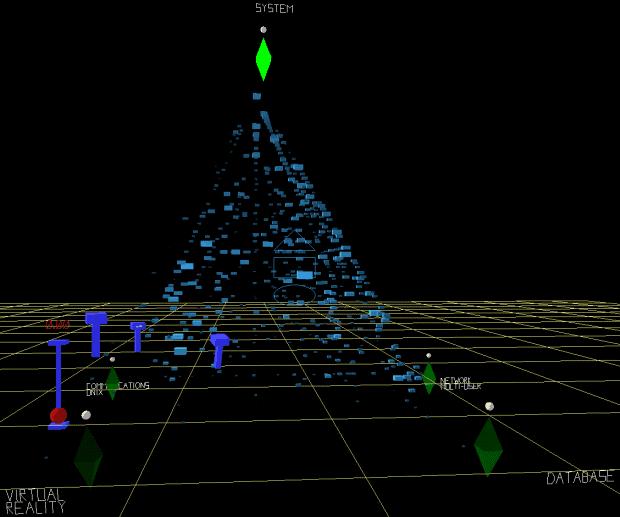Click the SYSTEM text label

coord(274,8)
